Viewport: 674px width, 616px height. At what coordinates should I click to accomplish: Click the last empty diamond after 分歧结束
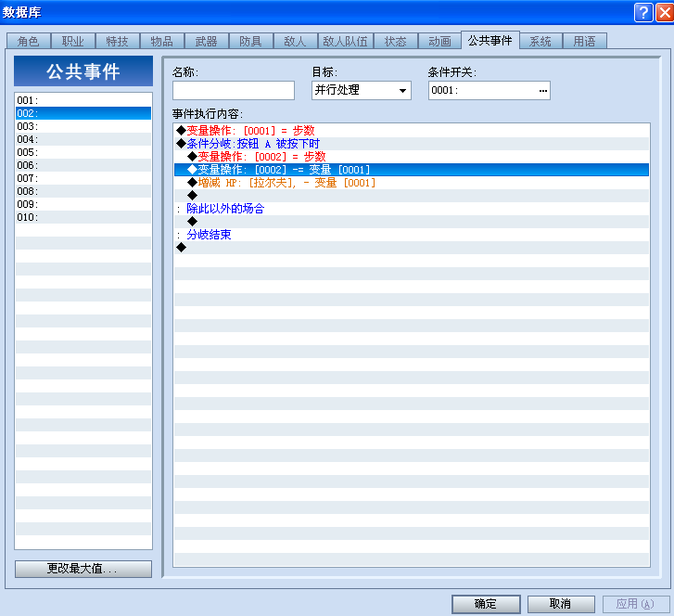412,248
